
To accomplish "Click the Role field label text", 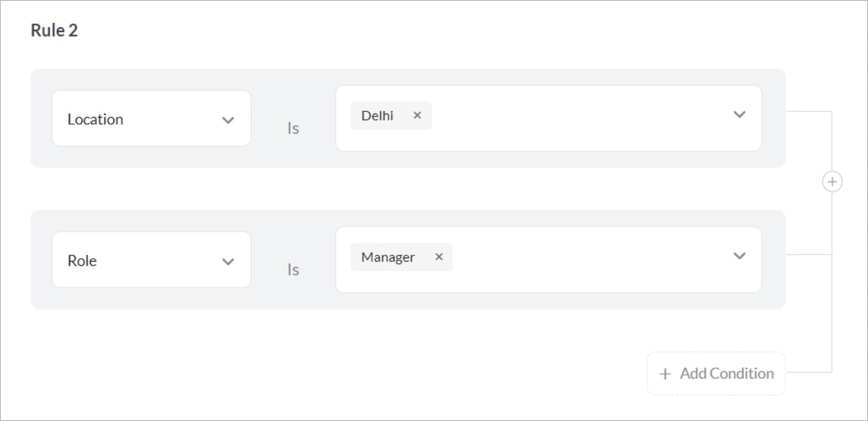I will (x=82, y=260).
